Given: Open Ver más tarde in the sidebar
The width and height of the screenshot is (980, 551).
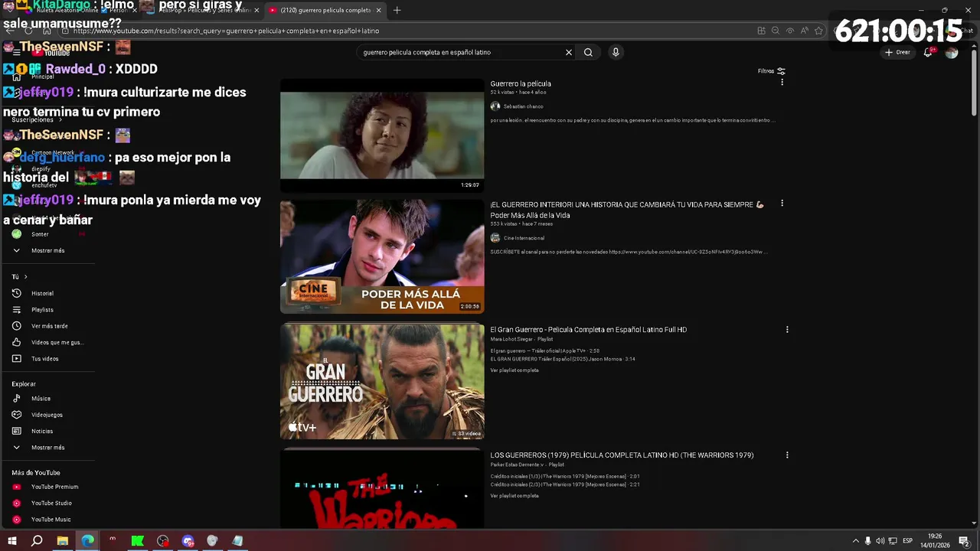Looking at the screenshot, I should pos(47,326).
